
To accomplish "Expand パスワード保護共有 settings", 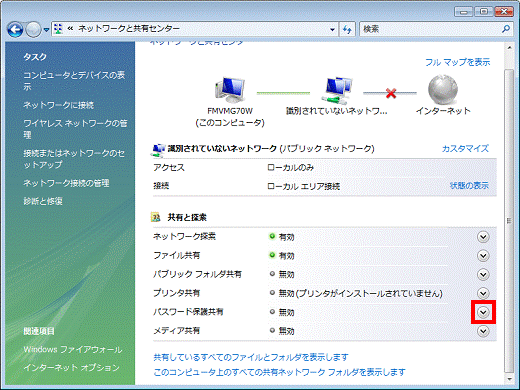I will [483, 312].
